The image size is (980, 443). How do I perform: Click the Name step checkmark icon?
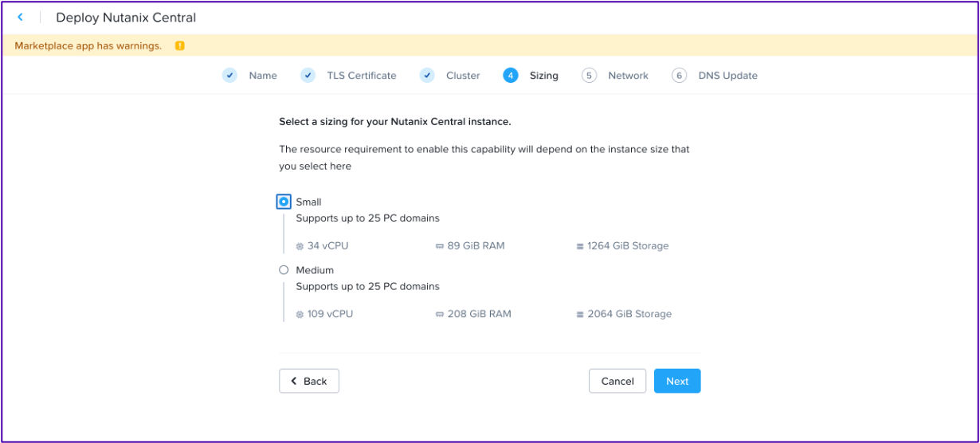[x=229, y=76]
